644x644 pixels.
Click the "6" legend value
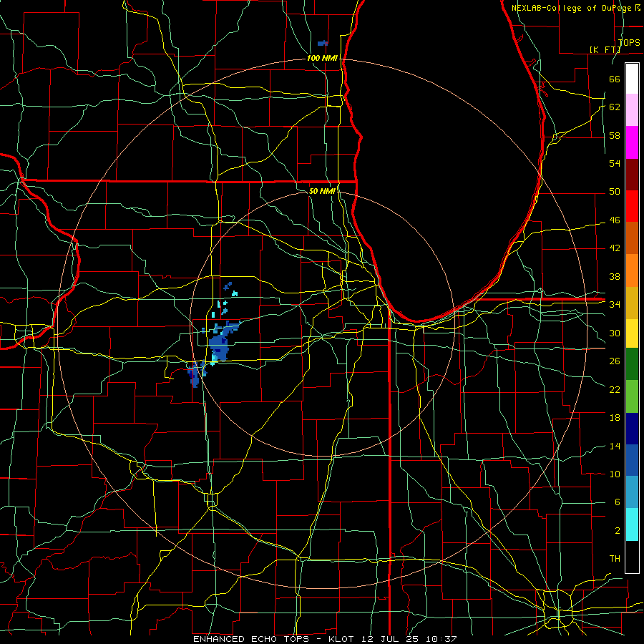point(617,502)
